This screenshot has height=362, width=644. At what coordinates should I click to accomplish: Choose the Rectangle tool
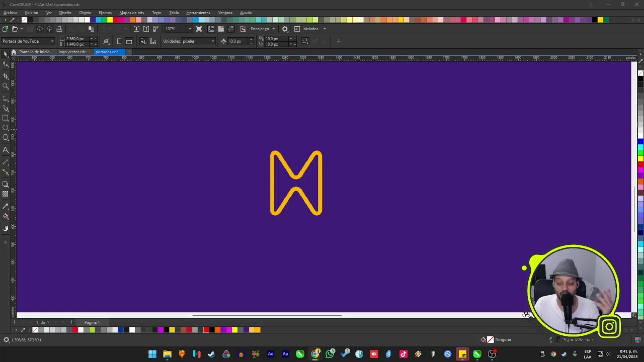[x=6, y=118]
